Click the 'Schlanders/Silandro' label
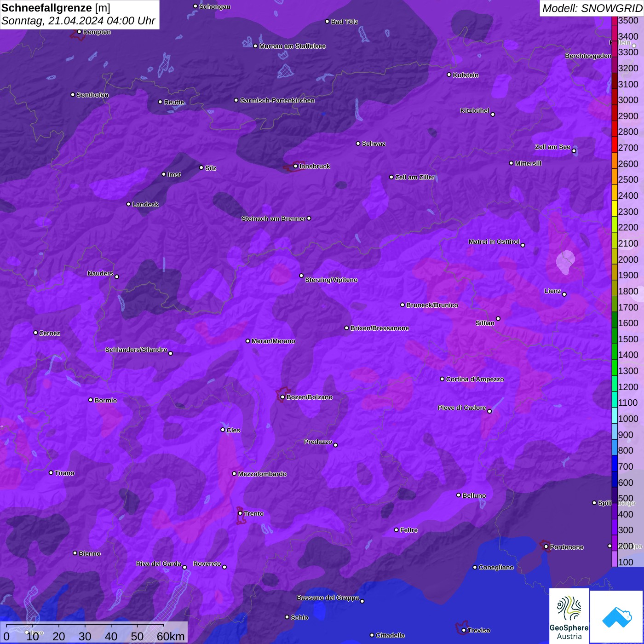Screen dimensions: 644x644 click(136, 350)
